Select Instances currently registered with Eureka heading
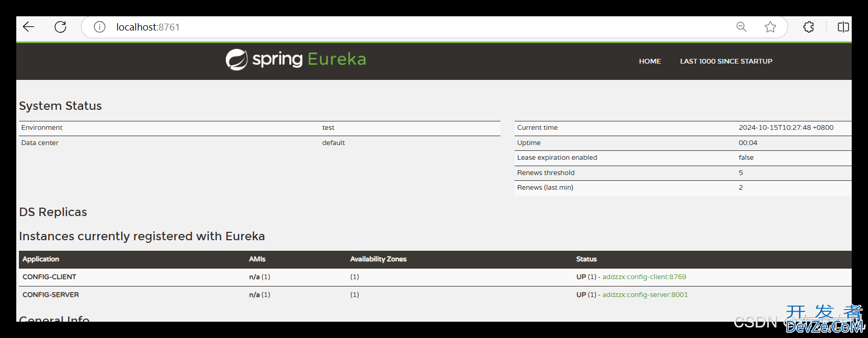Viewport: 868px width, 338px height. [x=142, y=236]
